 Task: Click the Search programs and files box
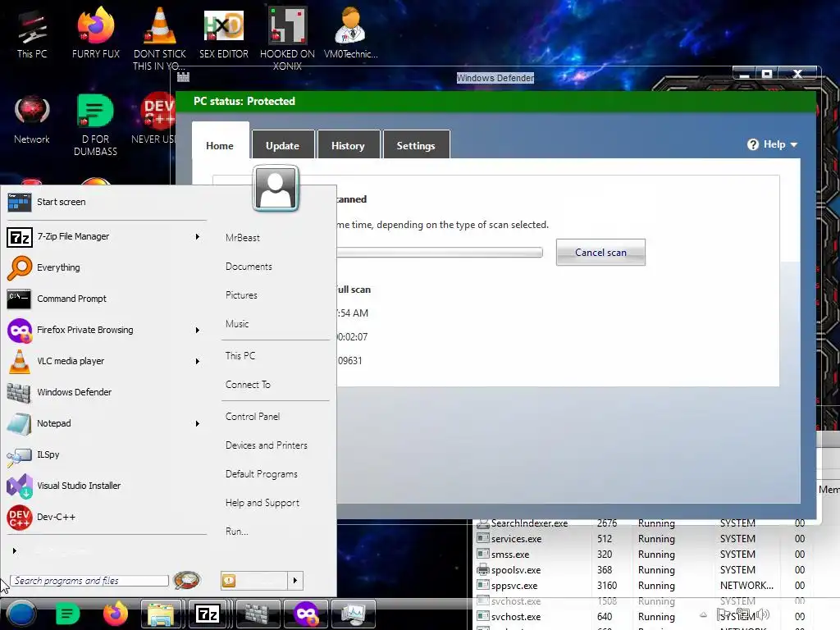point(89,581)
